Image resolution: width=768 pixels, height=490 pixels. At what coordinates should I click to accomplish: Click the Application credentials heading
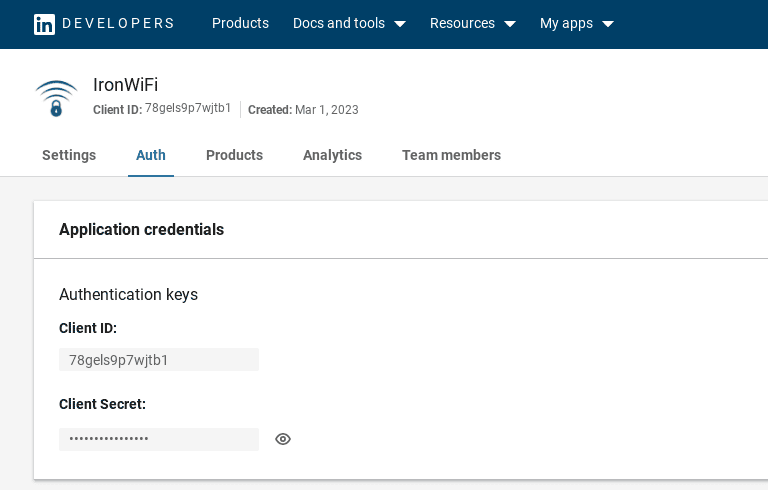pos(142,229)
